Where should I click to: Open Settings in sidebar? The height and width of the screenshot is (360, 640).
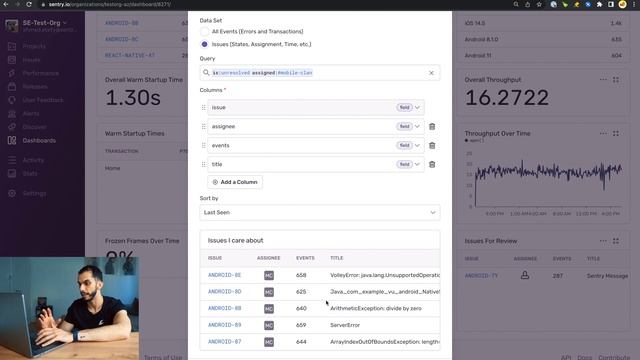(34, 193)
